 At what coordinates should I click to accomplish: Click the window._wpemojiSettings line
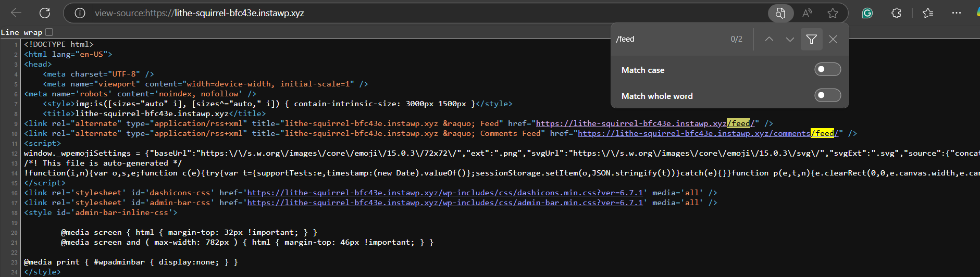502,153
